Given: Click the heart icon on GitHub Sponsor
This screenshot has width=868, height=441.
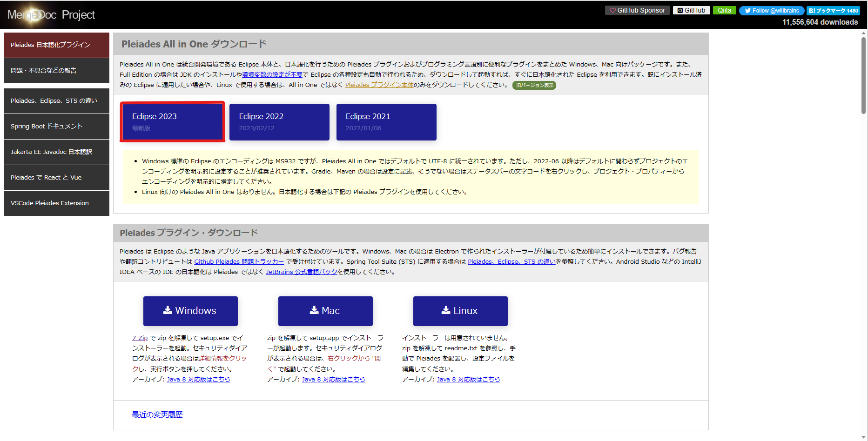Looking at the screenshot, I should coord(612,10).
